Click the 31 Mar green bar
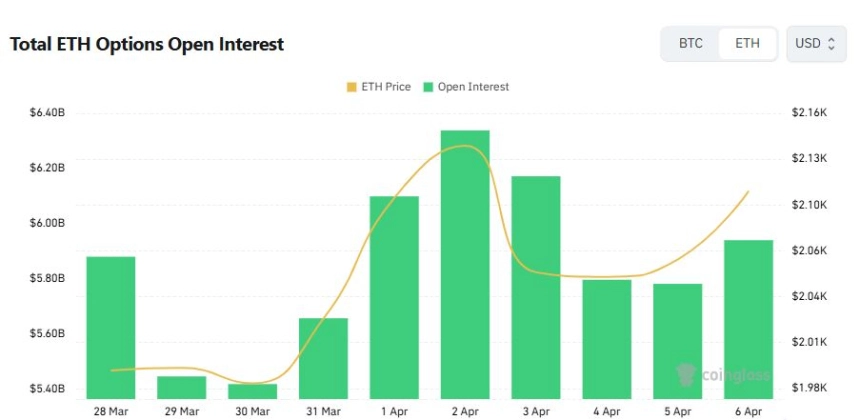 [x=323, y=357]
